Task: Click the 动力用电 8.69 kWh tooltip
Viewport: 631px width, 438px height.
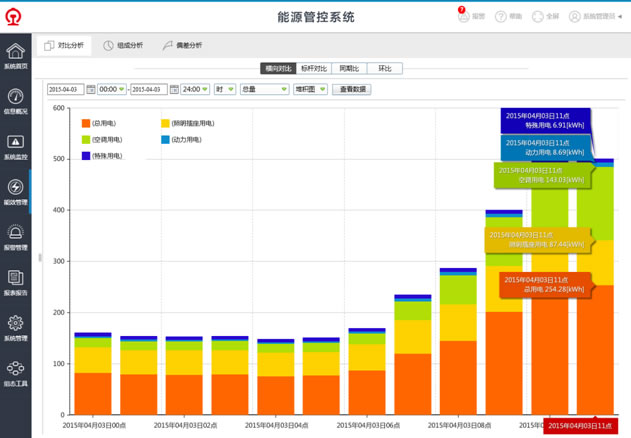Action: (546, 148)
